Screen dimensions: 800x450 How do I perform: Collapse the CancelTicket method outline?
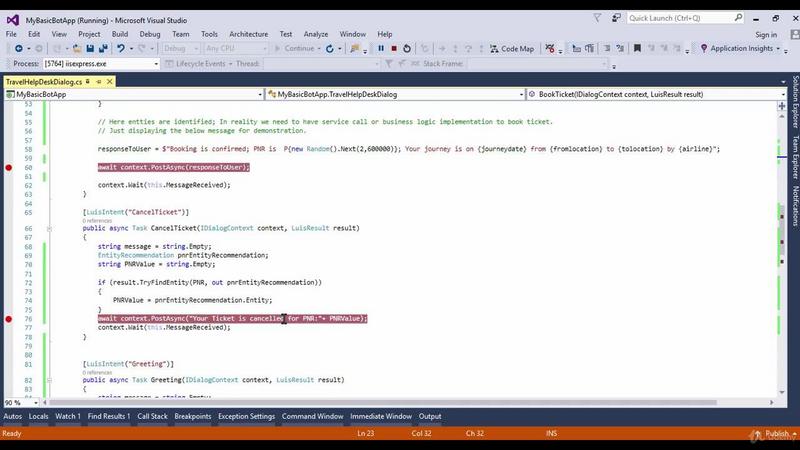point(49,229)
